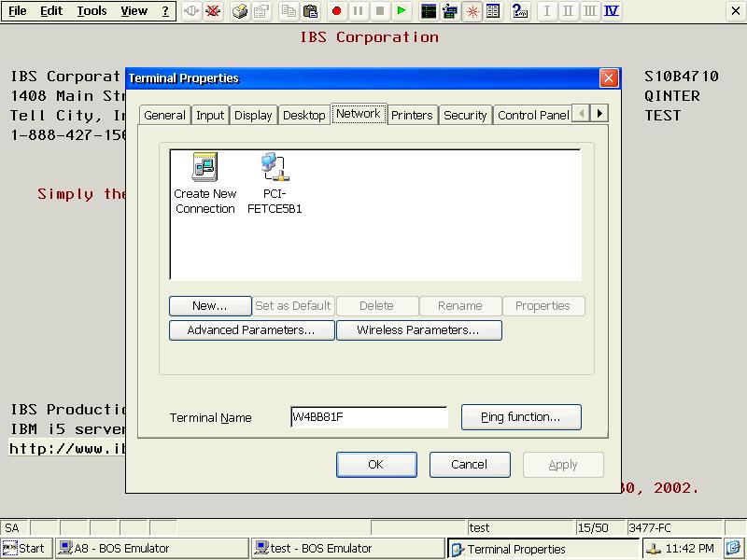Click the paste clipboard toolbar icon
Viewport: 747px width, 560px height.
(x=310, y=11)
